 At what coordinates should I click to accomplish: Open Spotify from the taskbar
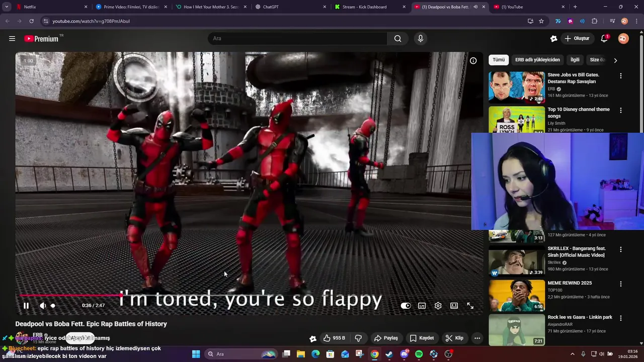(419, 354)
